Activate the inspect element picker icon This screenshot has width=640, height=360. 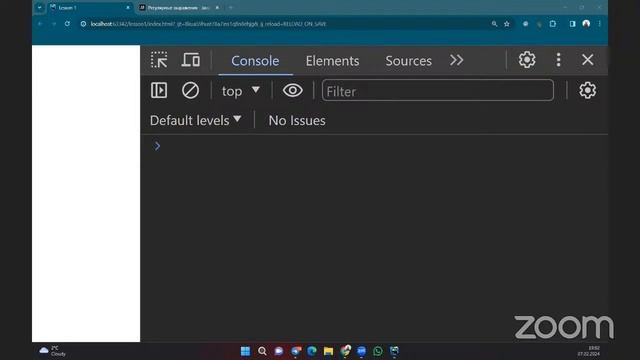coord(159,60)
